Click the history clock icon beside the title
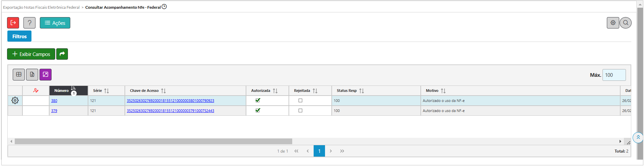Viewport: 644px width, 166px height. coord(164,7)
